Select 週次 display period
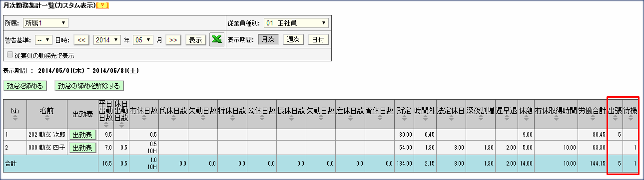644x180 pixels. pos(293,40)
